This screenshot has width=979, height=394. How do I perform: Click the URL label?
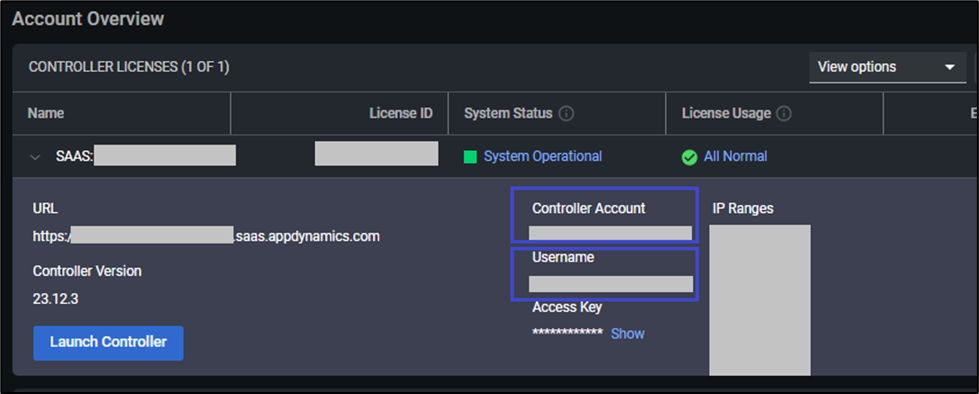tap(45, 209)
